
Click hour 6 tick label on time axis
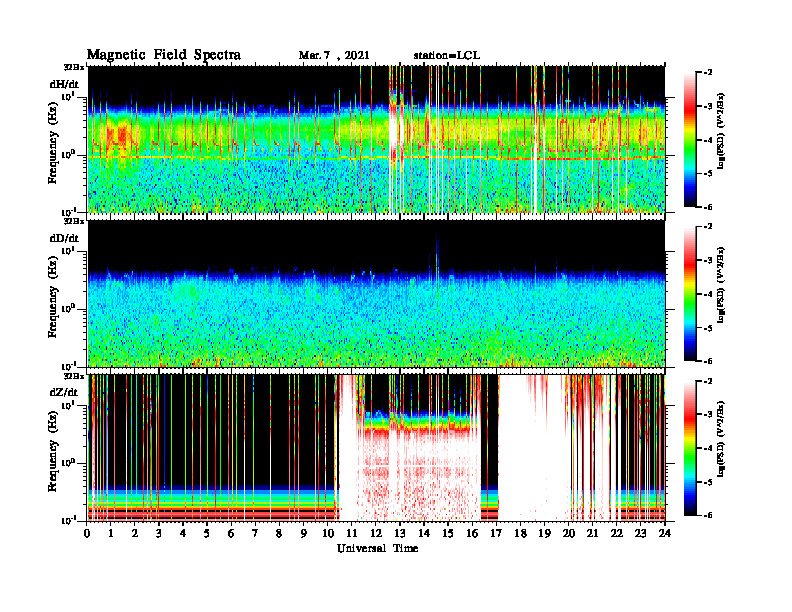[x=231, y=533]
